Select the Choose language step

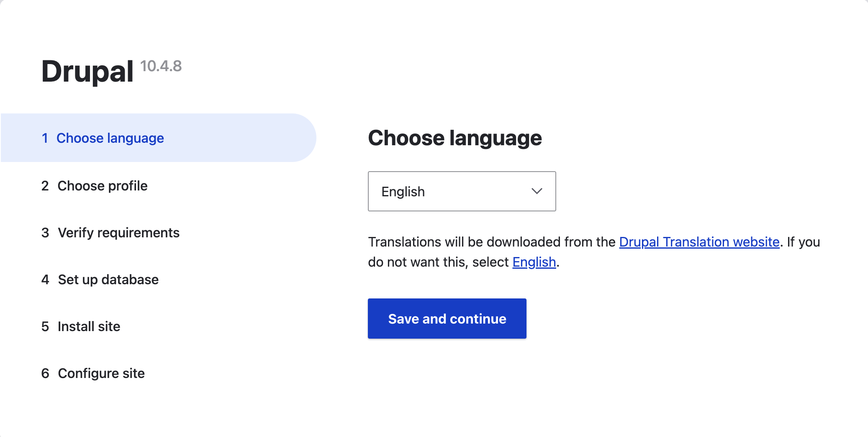point(158,138)
